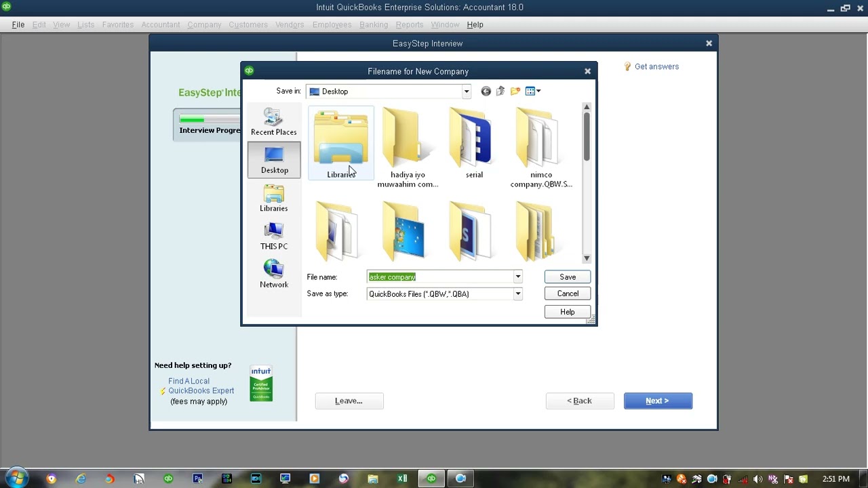
Task: Open the Company menu
Action: (204, 24)
